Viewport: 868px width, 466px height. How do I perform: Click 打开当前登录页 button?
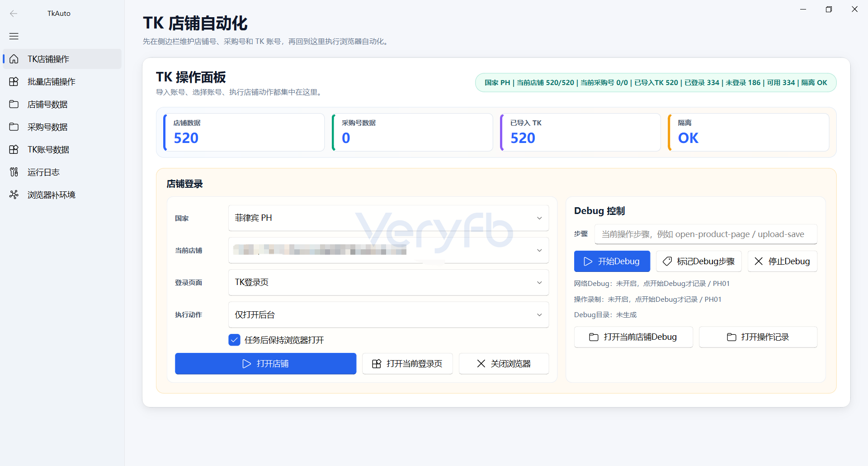tap(407, 364)
